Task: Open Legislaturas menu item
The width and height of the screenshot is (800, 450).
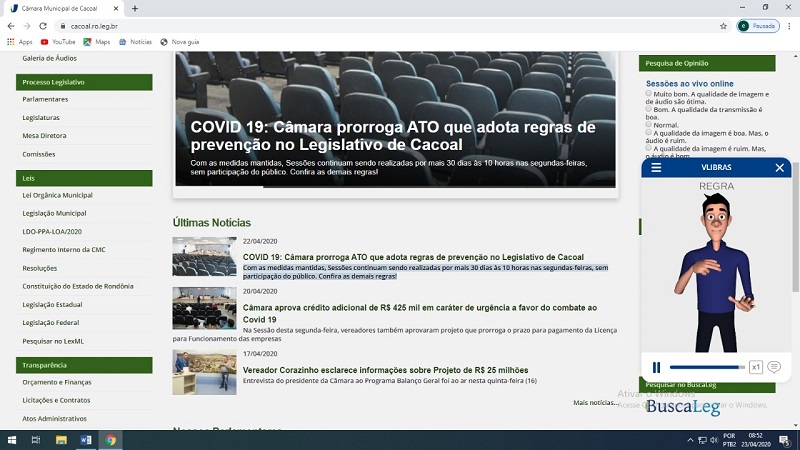Action: point(41,117)
